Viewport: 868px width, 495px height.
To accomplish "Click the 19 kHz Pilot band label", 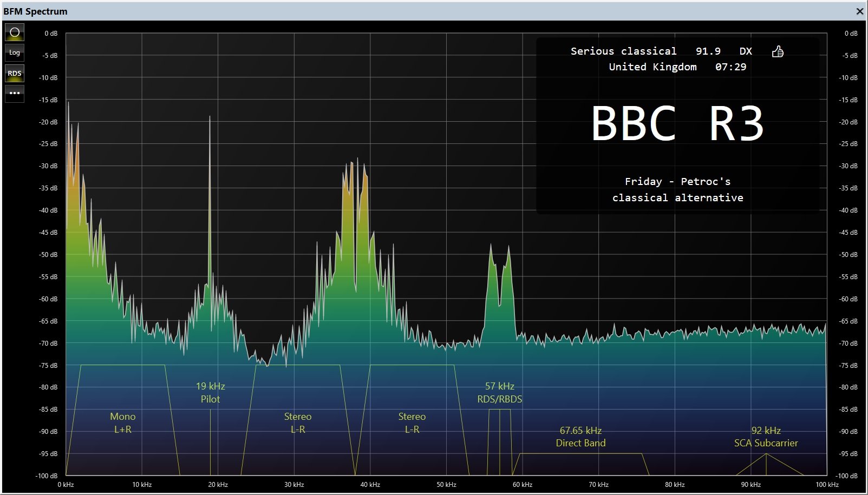I will [x=210, y=393].
